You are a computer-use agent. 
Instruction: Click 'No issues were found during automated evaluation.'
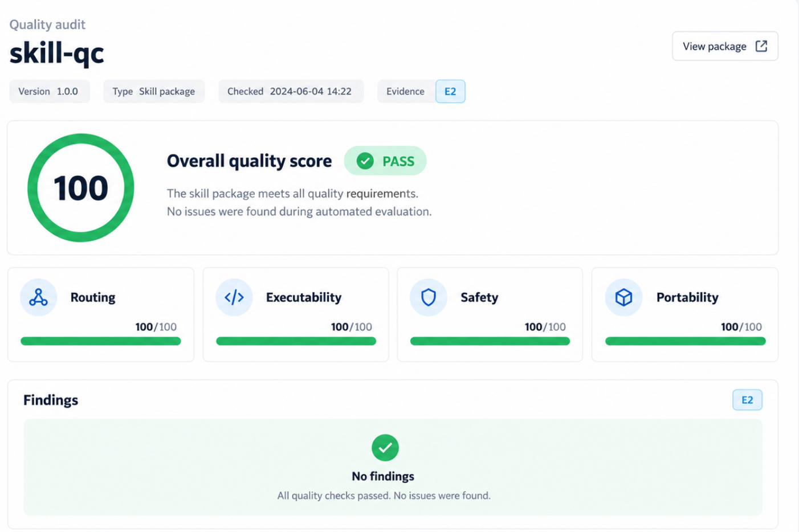tap(299, 211)
